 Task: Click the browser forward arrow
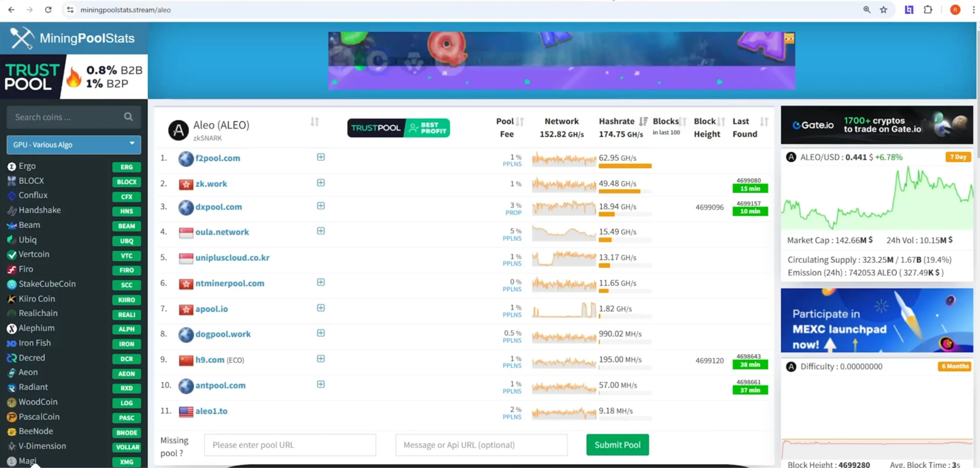tap(29, 10)
